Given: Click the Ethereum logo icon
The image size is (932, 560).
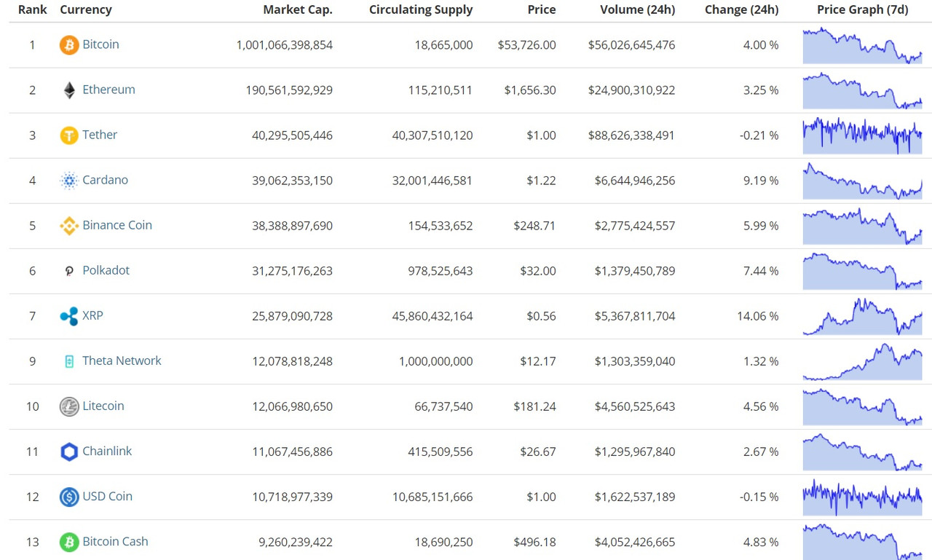Looking at the screenshot, I should point(69,90).
